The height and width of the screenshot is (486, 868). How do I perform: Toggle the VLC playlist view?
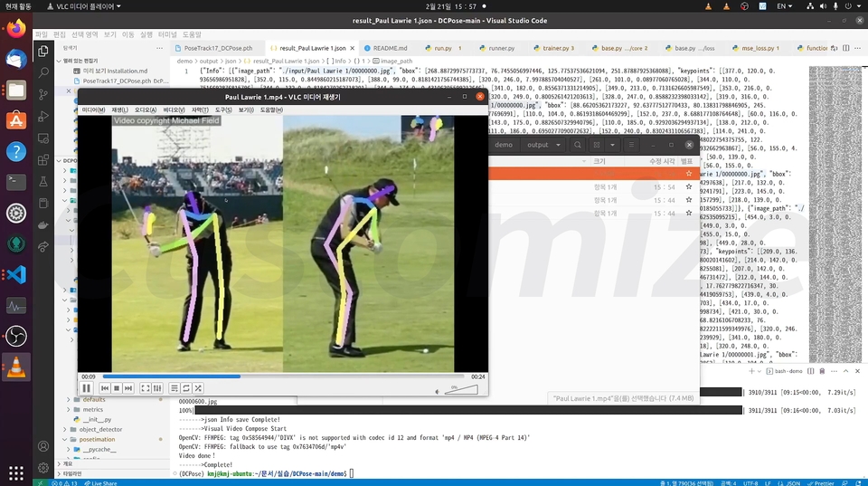coord(174,388)
